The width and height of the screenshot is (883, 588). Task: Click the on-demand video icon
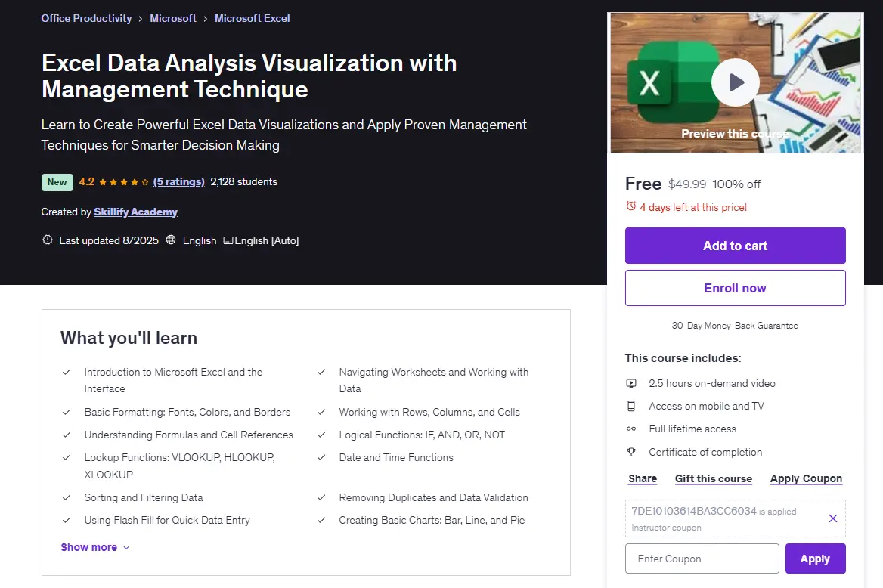click(631, 383)
